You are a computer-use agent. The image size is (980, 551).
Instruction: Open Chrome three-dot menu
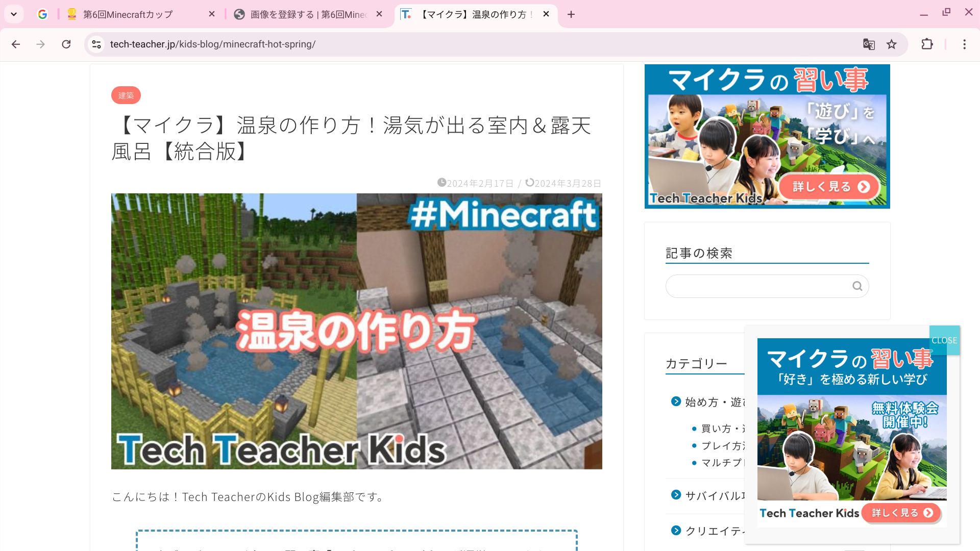[x=964, y=44]
